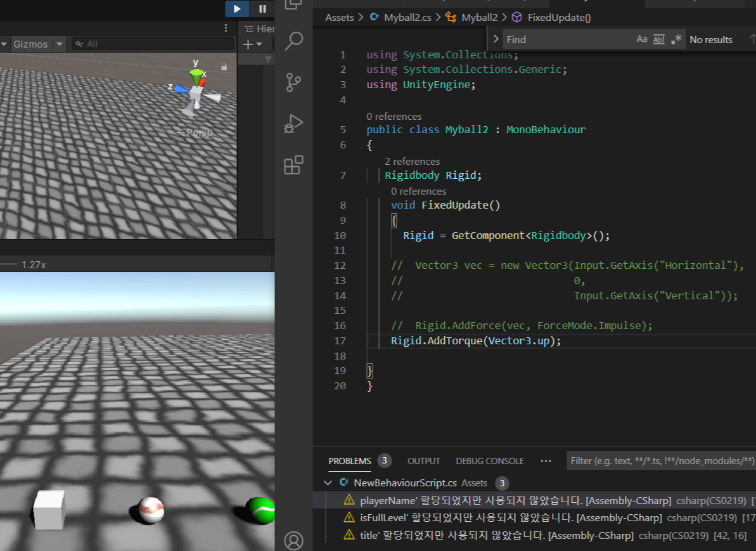Open the Accounts menu icon
Screen dimensions: 756x551
point(293,540)
